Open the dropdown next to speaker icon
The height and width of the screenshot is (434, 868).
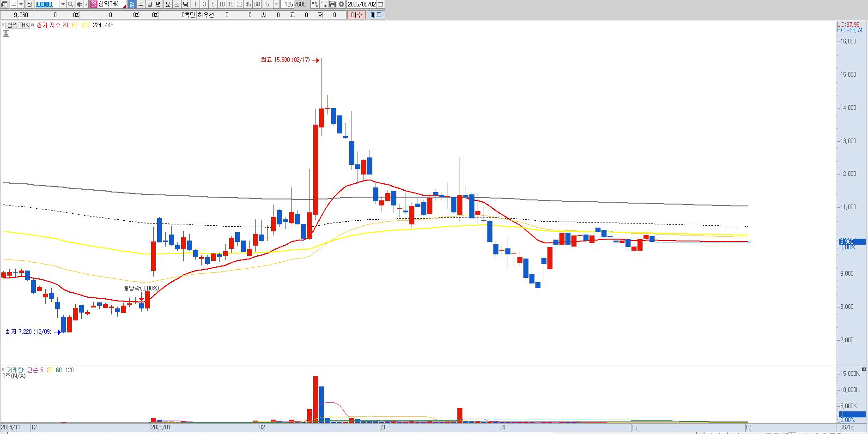click(x=86, y=4)
